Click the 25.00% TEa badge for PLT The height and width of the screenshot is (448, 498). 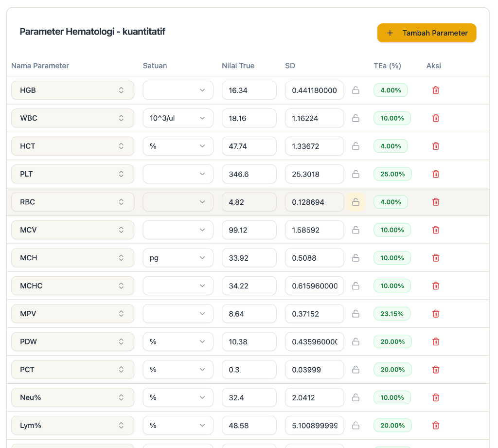pyautogui.click(x=392, y=174)
